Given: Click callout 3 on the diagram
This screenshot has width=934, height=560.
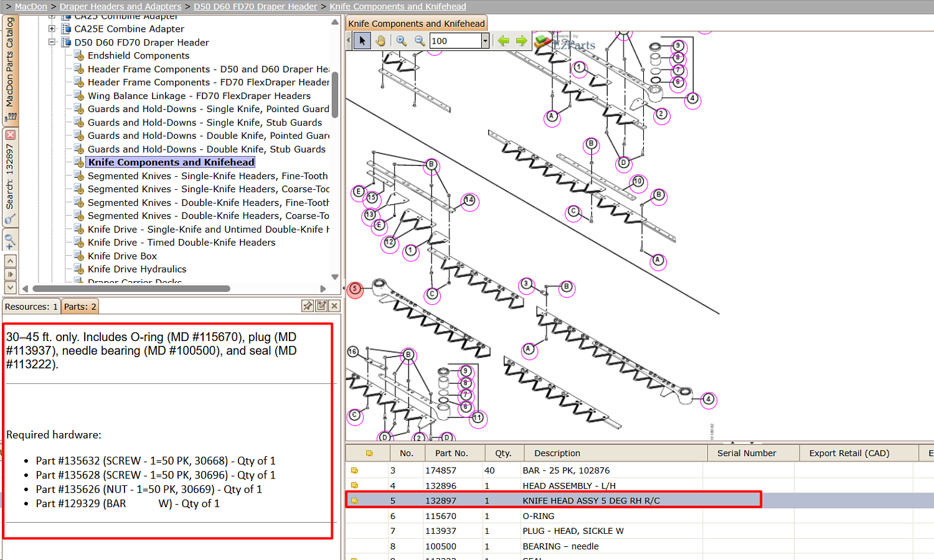Looking at the screenshot, I should click(527, 284).
